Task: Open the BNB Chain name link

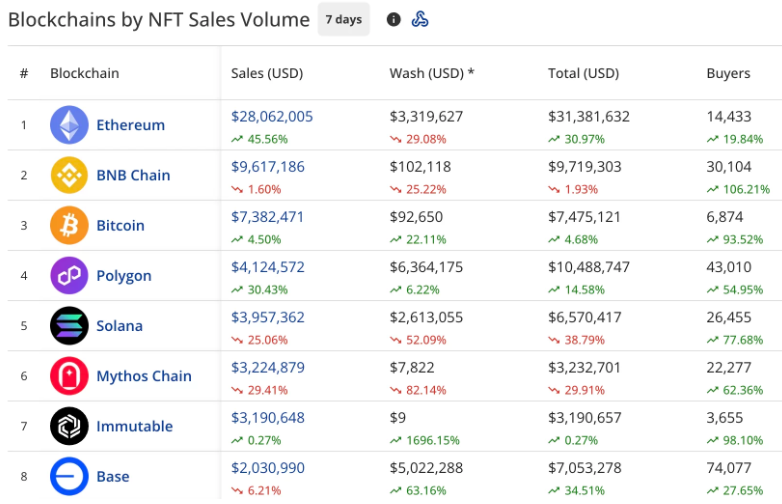Action: point(133,175)
